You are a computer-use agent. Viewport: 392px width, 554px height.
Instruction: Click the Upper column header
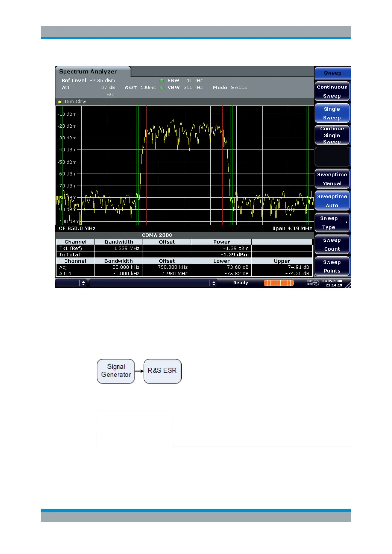click(282, 261)
